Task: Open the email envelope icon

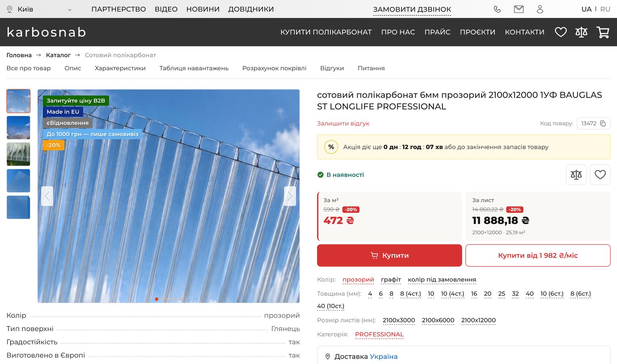Action: tap(519, 9)
